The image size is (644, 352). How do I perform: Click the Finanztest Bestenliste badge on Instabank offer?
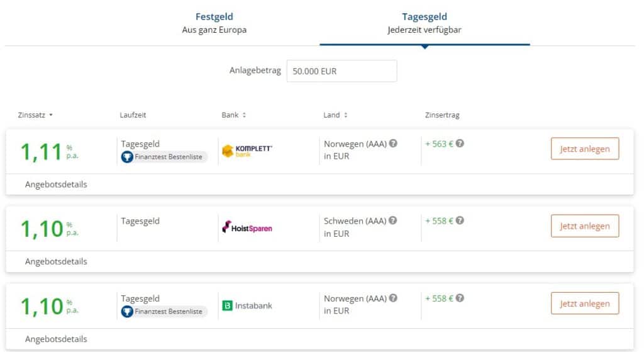tap(164, 311)
